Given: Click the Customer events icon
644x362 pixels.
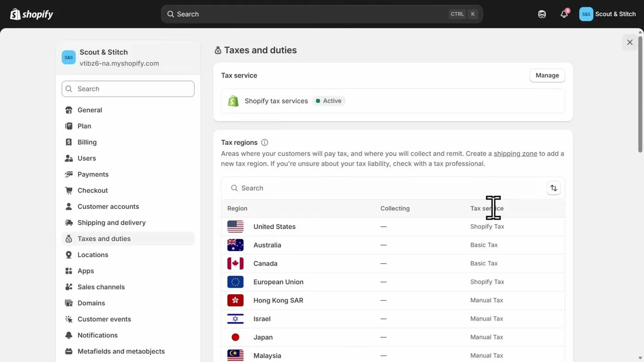Looking at the screenshot, I should tap(69, 319).
